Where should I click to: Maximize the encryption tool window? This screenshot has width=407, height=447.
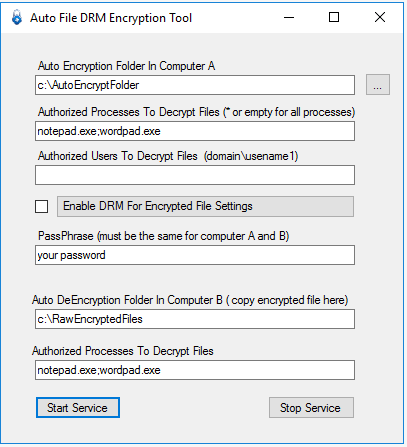[334, 17]
